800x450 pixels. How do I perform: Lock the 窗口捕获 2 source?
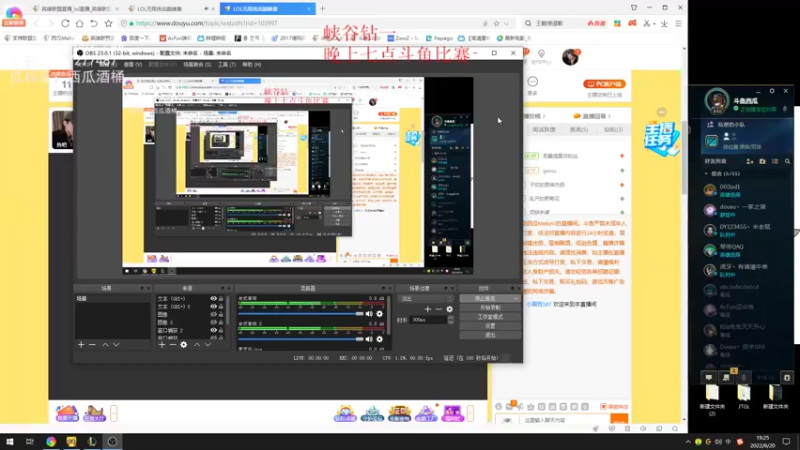221,330
